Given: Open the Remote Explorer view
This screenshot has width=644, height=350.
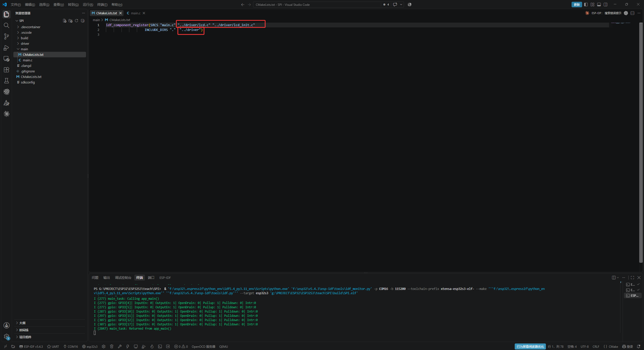Looking at the screenshot, I should pos(7,59).
